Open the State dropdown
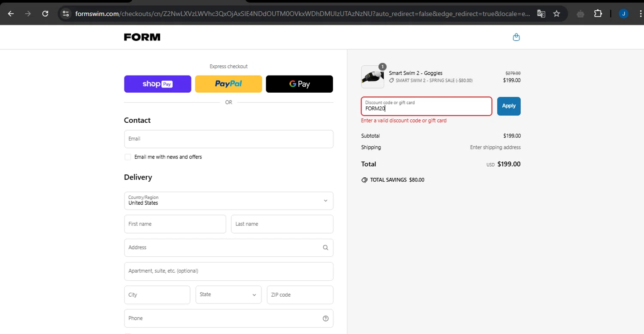644x334 pixels. [228, 295]
